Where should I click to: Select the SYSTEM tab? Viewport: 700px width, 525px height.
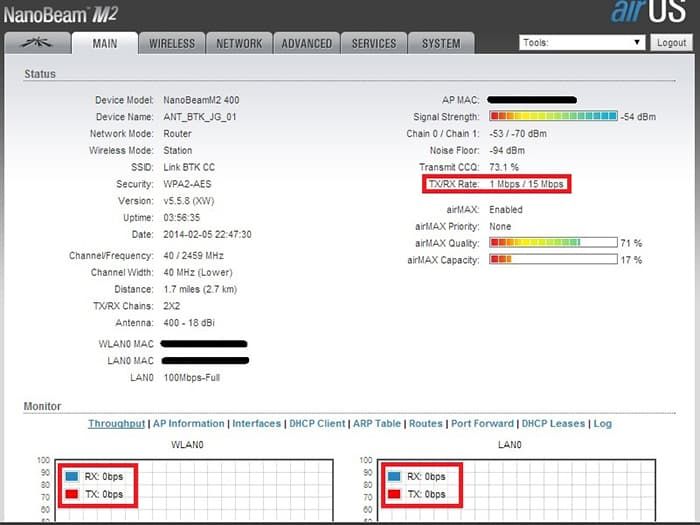441,43
